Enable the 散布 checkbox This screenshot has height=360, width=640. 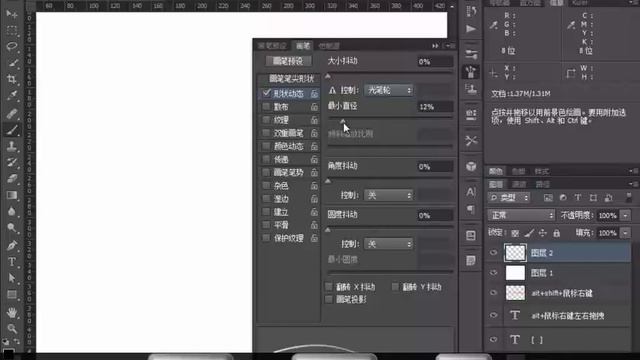(x=267, y=107)
